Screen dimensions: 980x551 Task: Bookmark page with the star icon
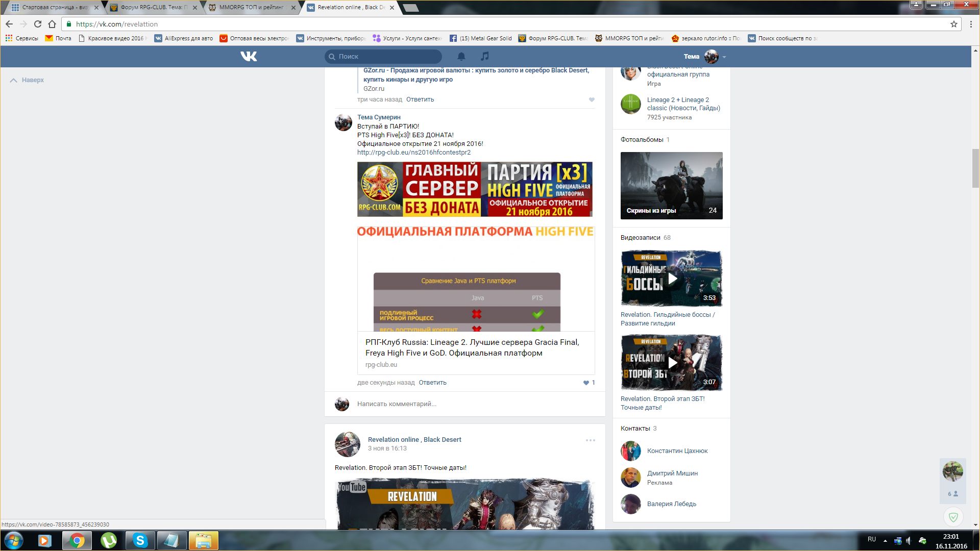pyautogui.click(x=953, y=24)
